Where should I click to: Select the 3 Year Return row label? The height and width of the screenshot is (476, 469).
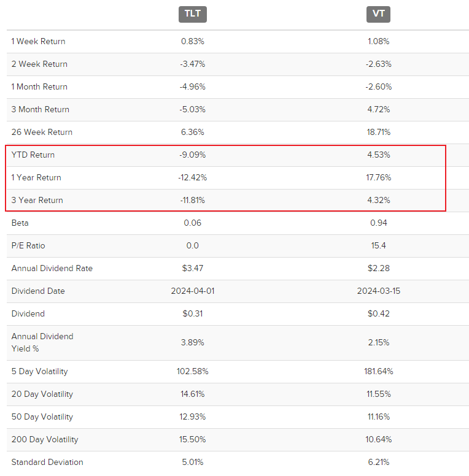(37, 201)
